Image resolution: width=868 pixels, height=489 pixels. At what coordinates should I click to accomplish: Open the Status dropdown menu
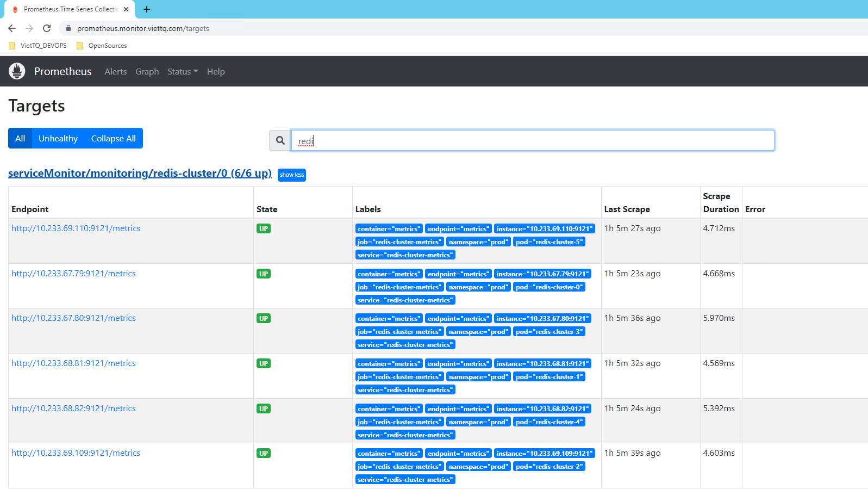(183, 72)
